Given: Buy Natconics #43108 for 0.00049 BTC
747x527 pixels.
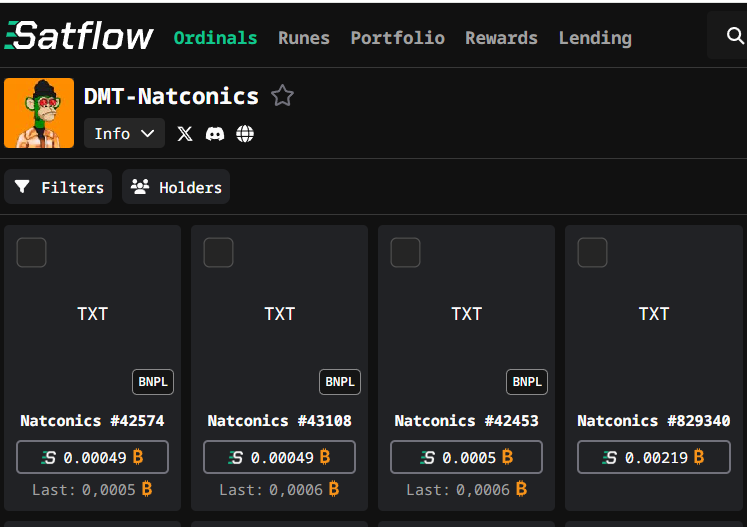Looking at the screenshot, I should coord(279,457).
